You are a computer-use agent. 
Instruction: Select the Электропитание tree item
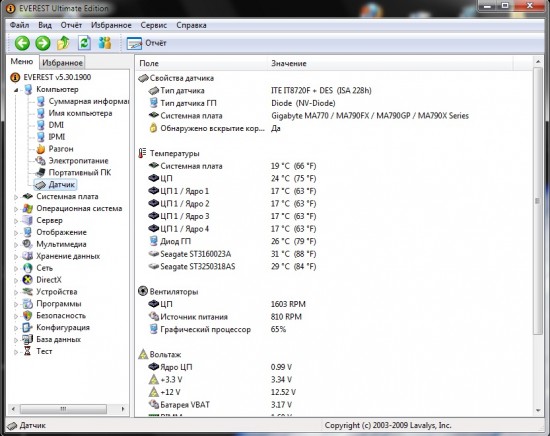point(78,161)
